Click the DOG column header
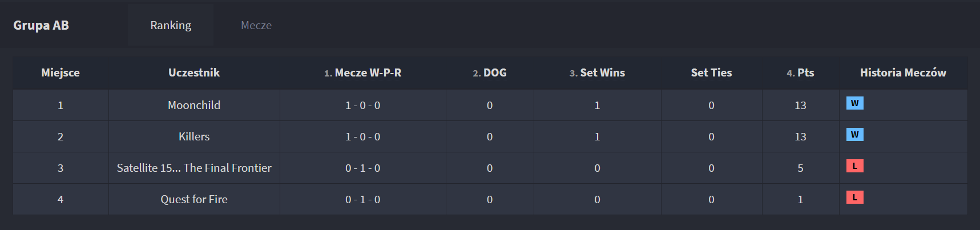Viewport: 980px width, 230px height. click(490, 72)
